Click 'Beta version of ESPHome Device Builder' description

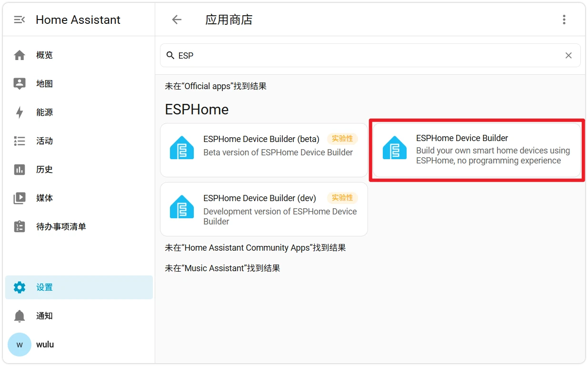point(278,152)
